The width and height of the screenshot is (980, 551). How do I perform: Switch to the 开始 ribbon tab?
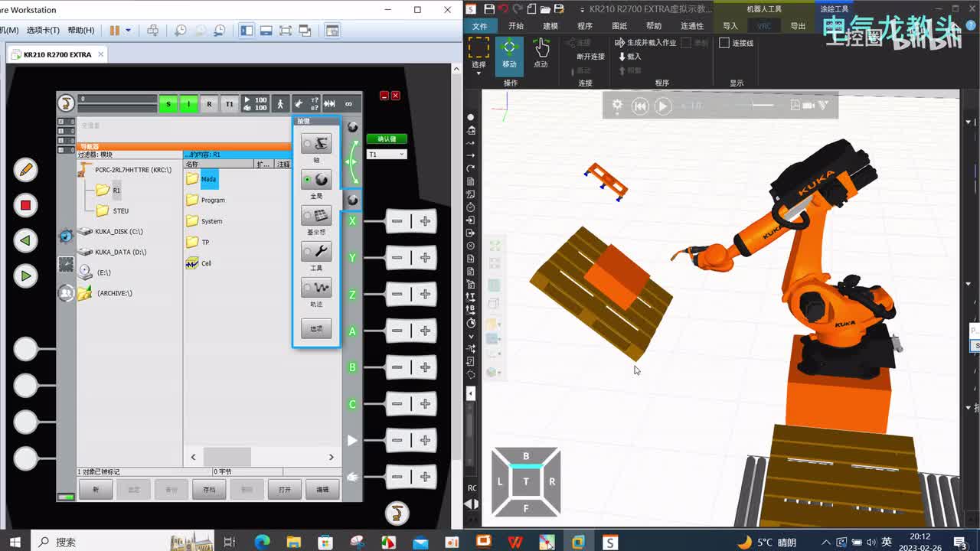tap(516, 26)
